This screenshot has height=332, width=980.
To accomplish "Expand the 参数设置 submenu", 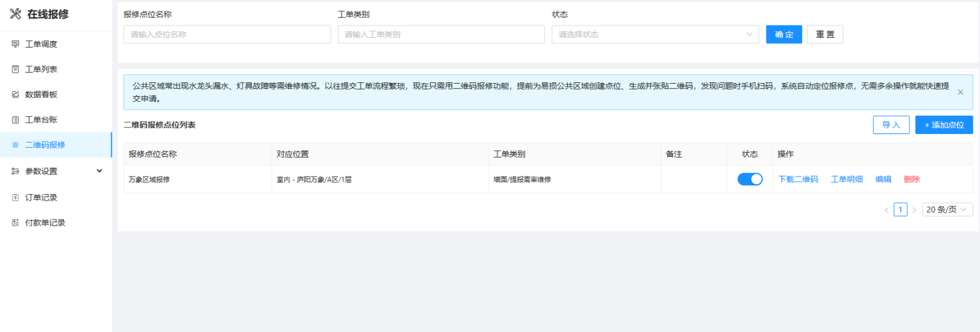I will (x=99, y=171).
